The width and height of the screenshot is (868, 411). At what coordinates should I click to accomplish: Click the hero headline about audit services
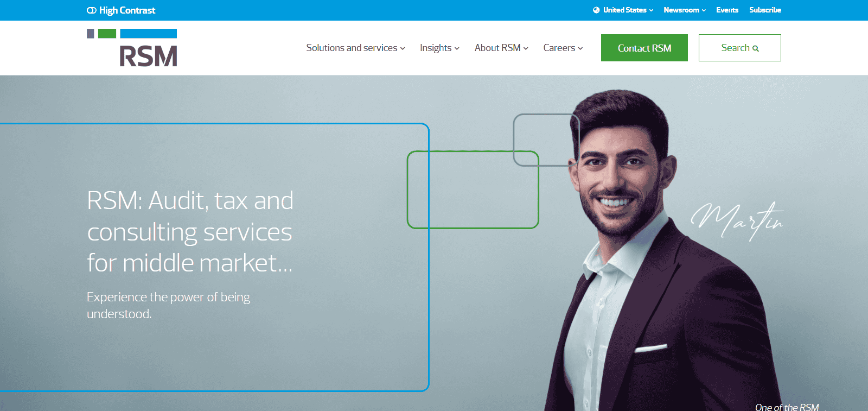point(190,231)
